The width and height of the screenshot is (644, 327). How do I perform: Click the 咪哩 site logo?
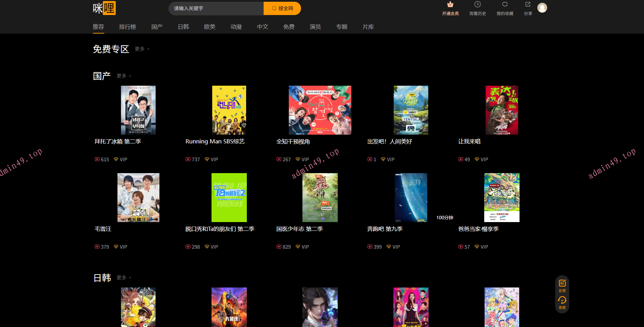pyautogui.click(x=104, y=8)
